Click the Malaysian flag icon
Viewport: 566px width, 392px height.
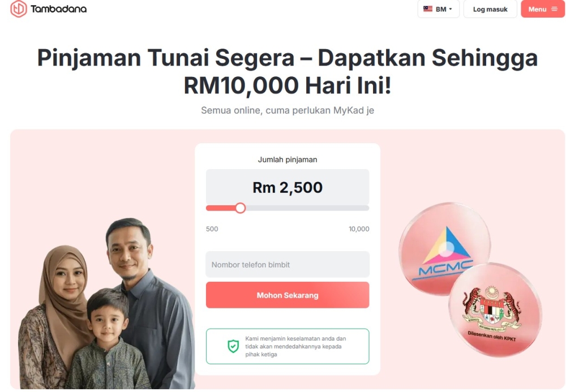click(428, 8)
